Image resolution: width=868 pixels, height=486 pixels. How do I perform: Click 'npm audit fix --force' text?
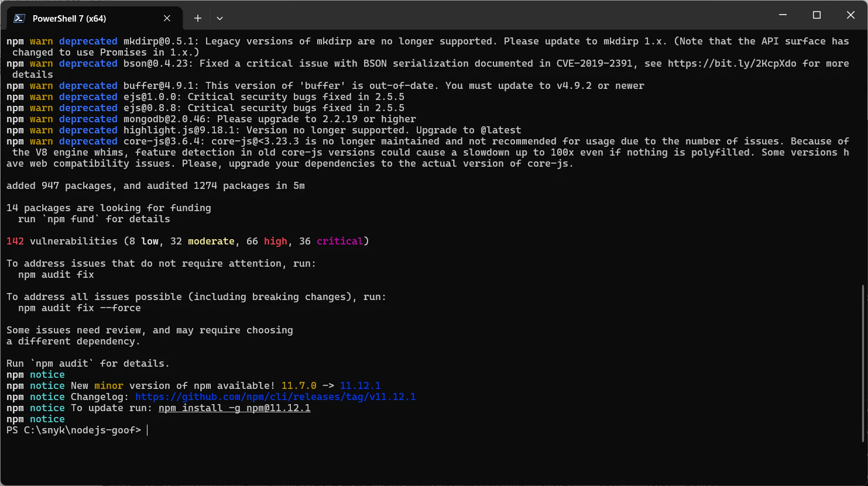[79, 308]
